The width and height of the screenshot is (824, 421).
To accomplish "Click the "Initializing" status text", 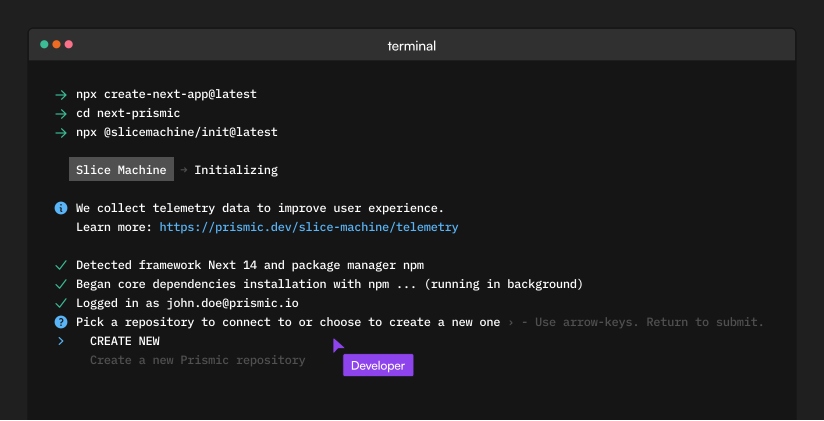I will coord(236,170).
